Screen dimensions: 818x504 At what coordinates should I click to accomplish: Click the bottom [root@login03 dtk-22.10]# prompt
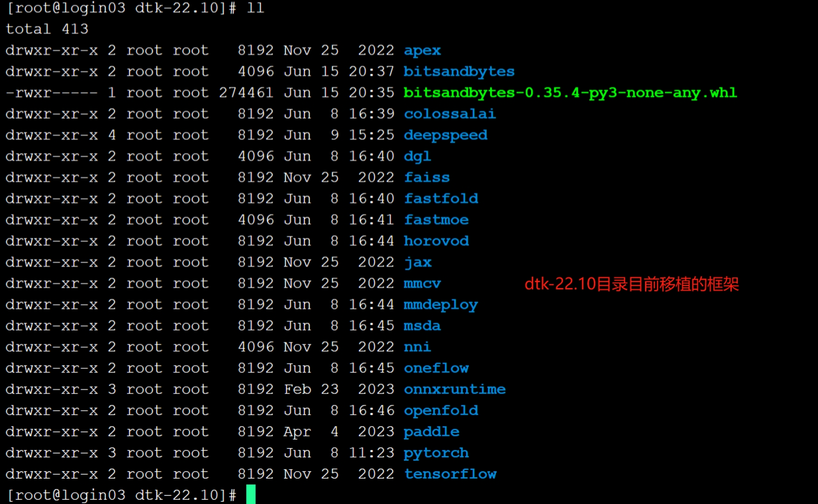(x=122, y=495)
